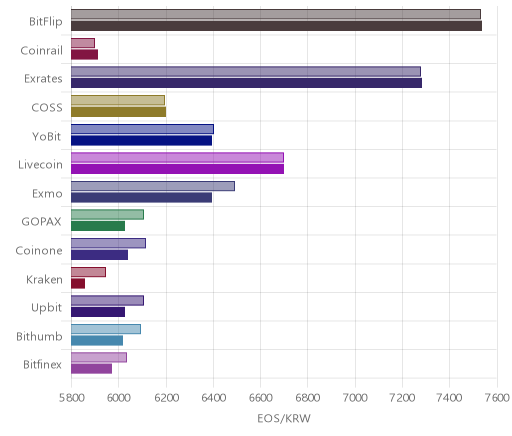The height and width of the screenshot is (436, 512).
Task: Select the dark blue YoBit bar
Action: (x=141, y=141)
